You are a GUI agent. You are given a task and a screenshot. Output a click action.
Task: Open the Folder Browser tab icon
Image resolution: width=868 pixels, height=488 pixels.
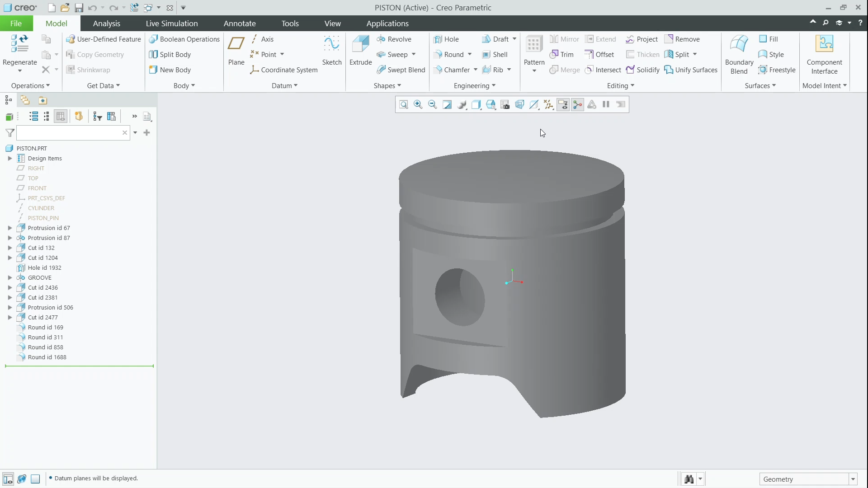(25, 100)
